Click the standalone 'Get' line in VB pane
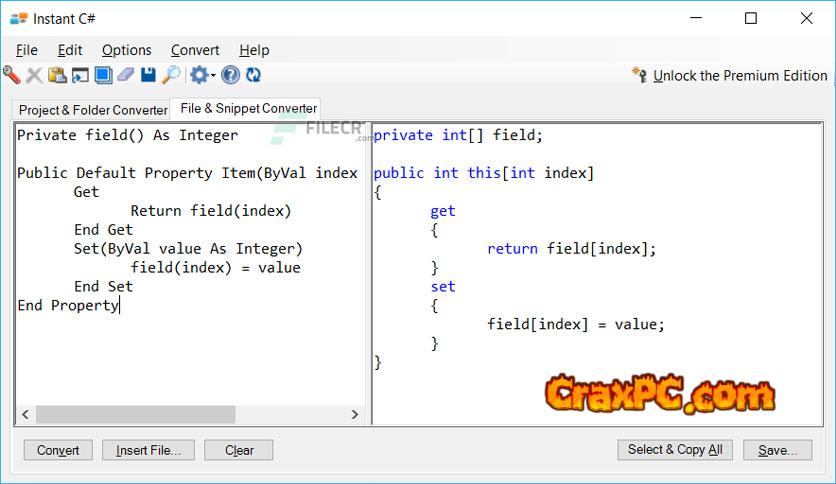Screen dimensions: 836x484 pos(86,192)
